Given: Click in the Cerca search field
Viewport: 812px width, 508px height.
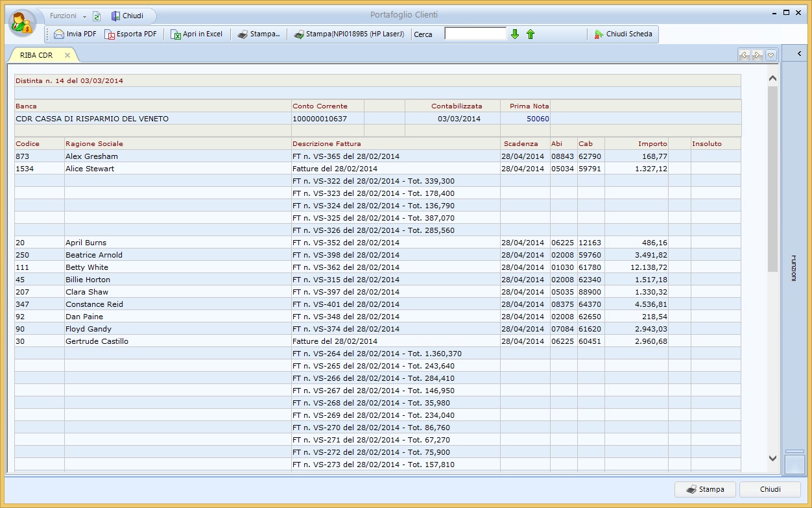Looking at the screenshot, I should 475,34.
